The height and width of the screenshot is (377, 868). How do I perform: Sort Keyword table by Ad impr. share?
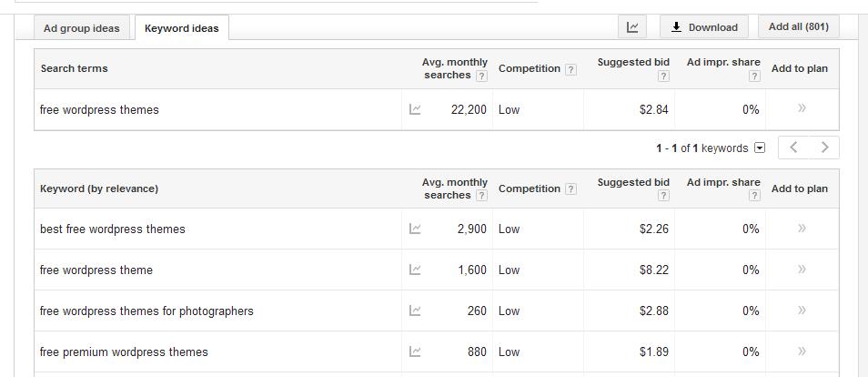click(723, 182)
